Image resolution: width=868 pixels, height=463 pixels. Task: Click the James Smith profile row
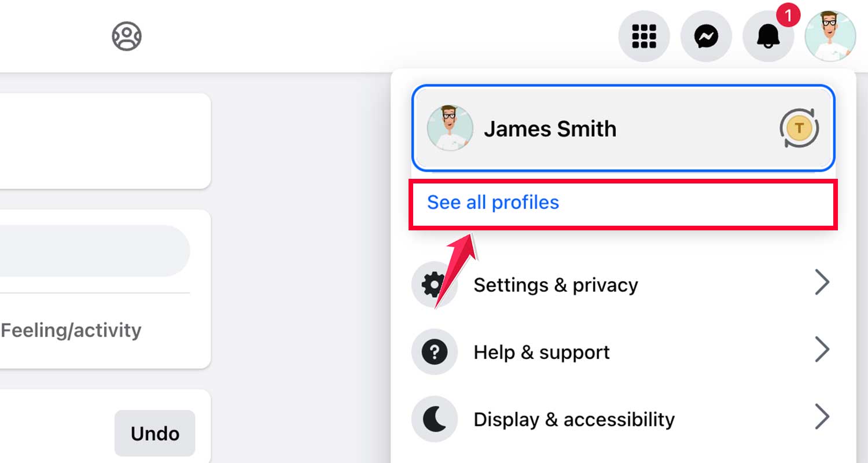[x=623, y=128]
